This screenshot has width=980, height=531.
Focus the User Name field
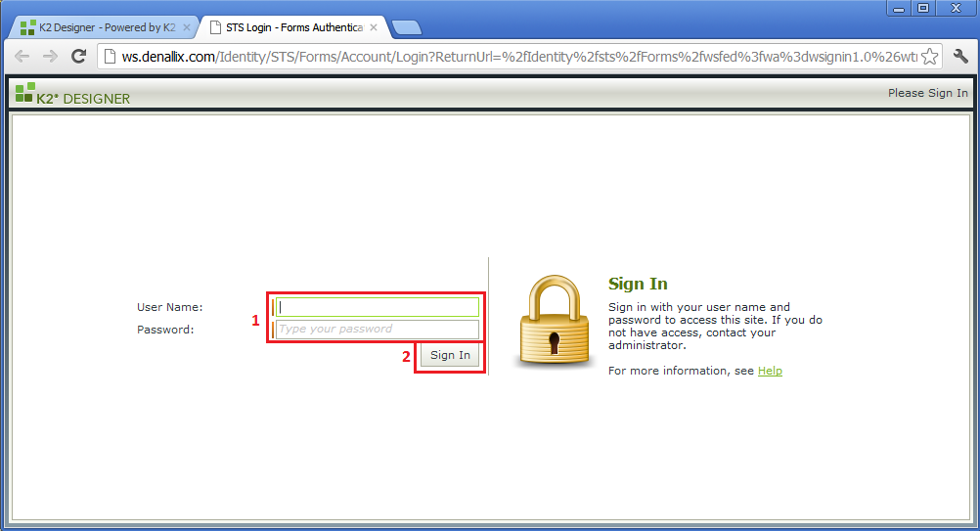(378, 307)
